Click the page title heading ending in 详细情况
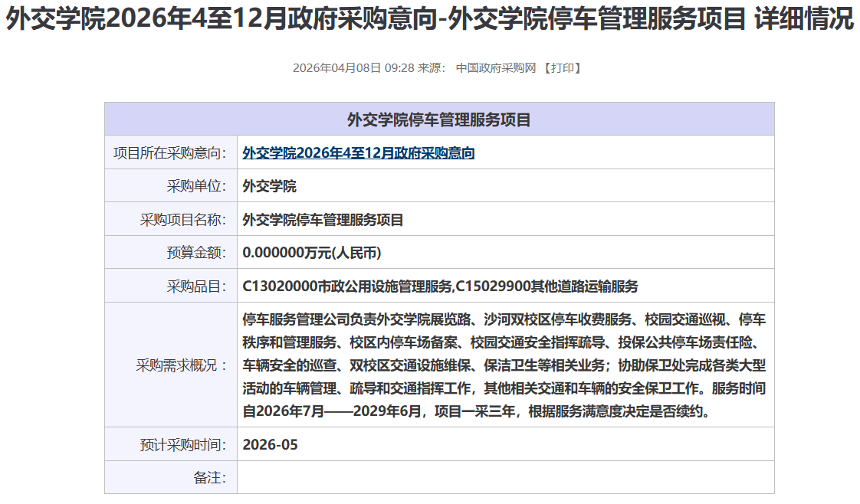Screen dimensions: 860x504 pyautogui.click(x=429, y=20)
